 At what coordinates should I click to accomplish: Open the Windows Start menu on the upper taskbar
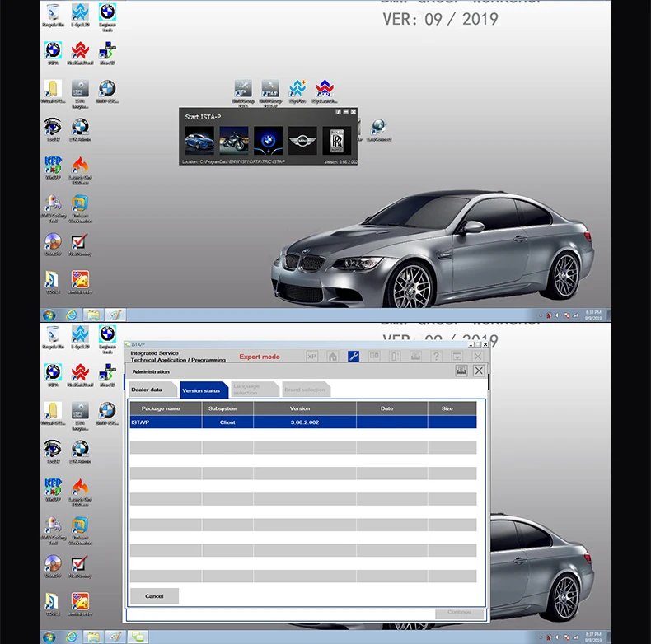click(49, 315)
